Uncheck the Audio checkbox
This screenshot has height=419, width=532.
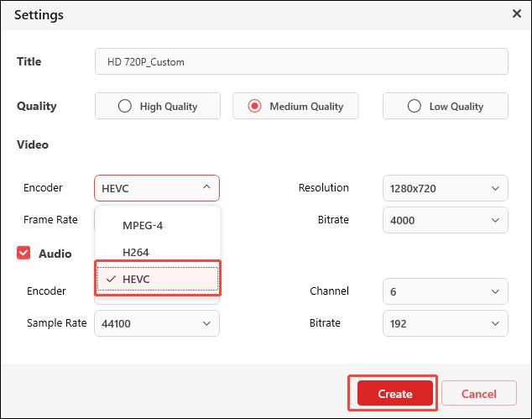click(23, 253)
